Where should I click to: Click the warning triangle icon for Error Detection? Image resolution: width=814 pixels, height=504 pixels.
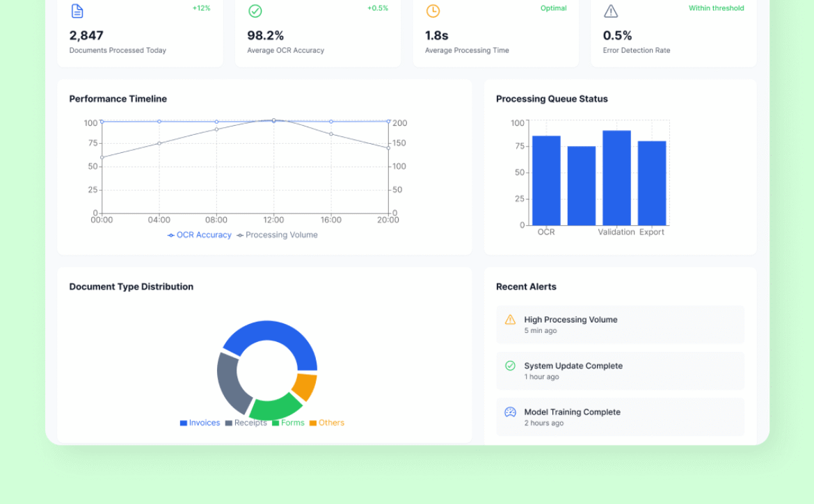click(611, 11)
